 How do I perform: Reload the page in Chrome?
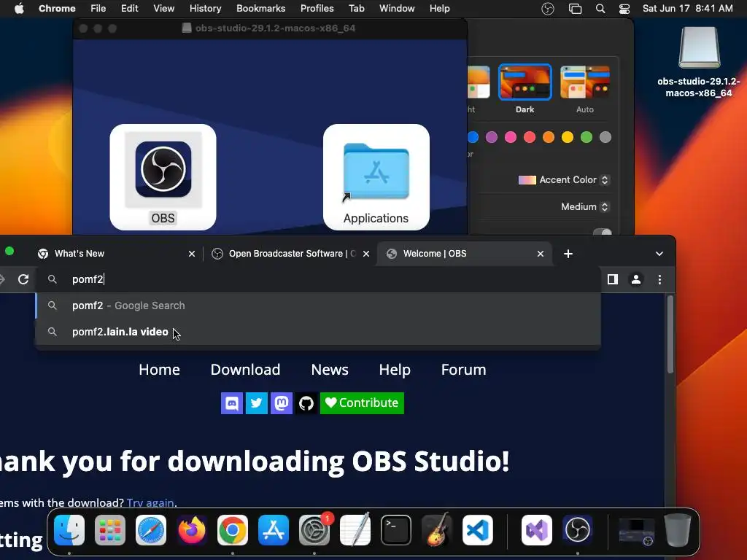click(x=23, y=279)
